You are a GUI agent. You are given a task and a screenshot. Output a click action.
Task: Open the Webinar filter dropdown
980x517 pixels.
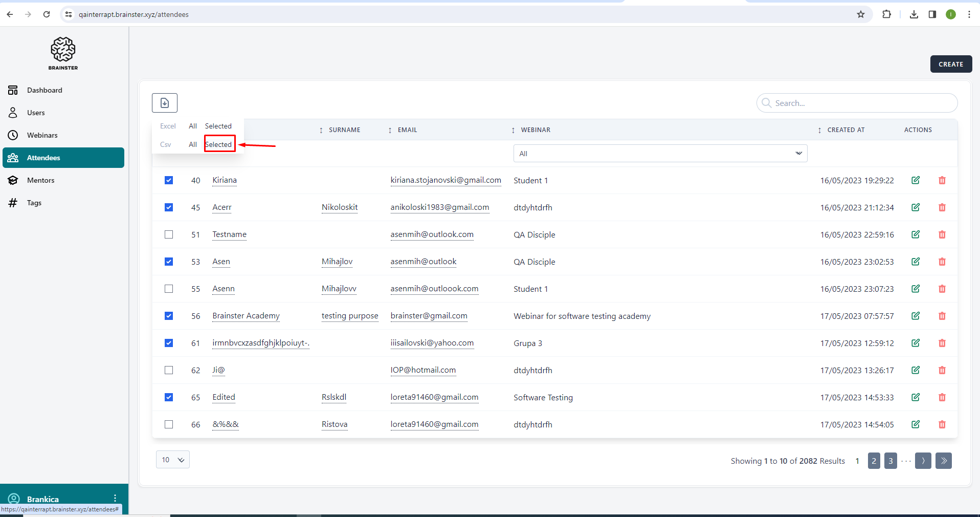tap(660, 154)
